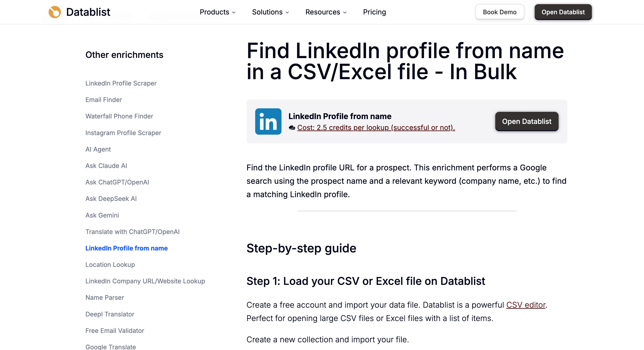Select Ask Claude AI in the sidebar
The height and width of the screenshot is (350, 644).
[x=106, y=166]
